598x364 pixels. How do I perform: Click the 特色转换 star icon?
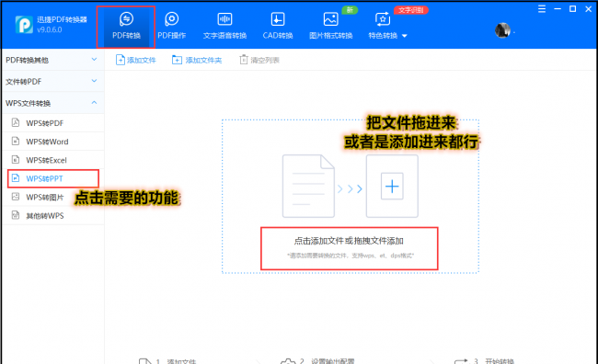pos(383,18)
